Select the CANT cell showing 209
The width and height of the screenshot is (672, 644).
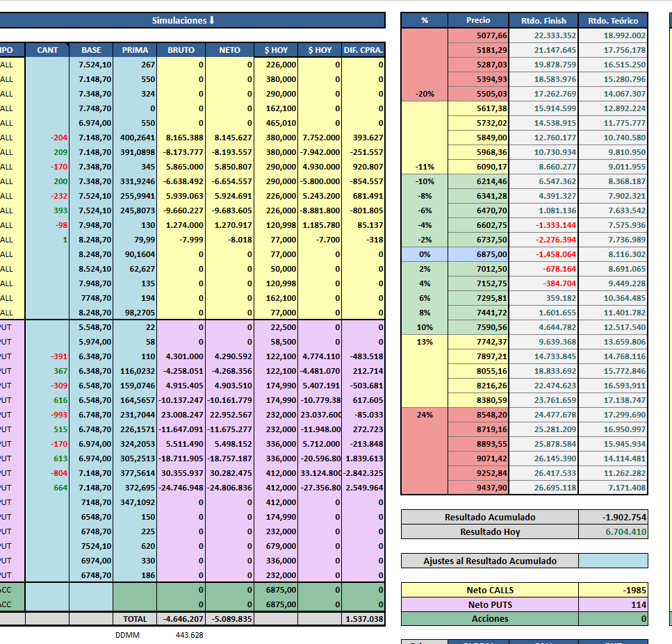[47, 152]
